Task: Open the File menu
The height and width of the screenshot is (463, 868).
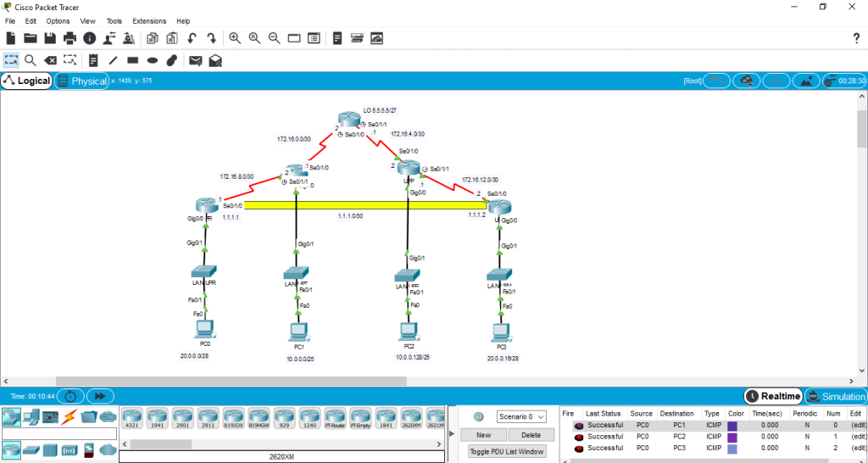Action: (10, 21)
